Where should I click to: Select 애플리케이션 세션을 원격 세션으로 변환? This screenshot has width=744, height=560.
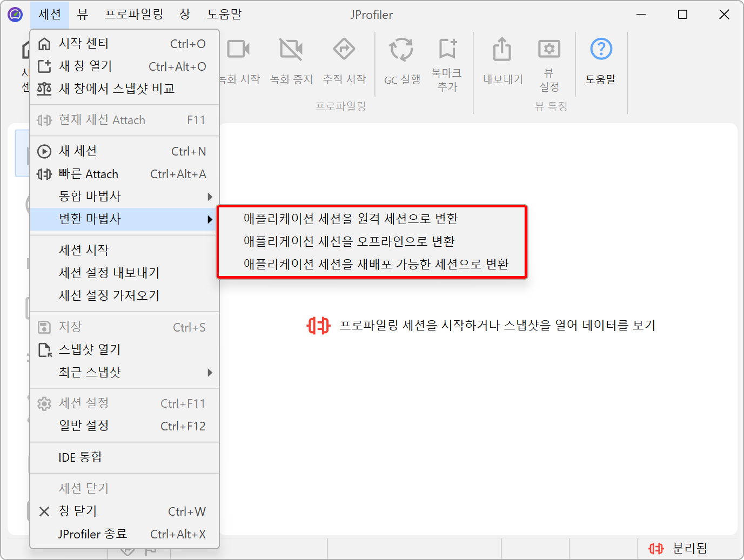[x=351, y=219]
